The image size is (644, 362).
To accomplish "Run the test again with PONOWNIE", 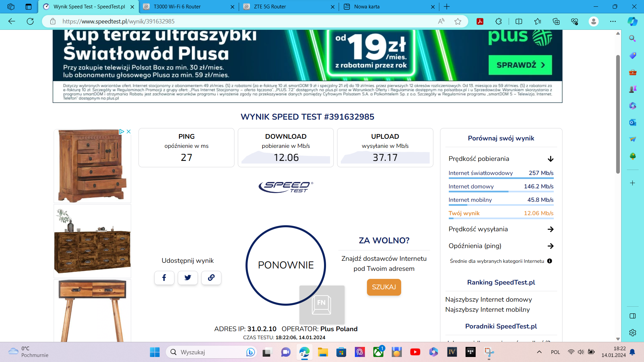I will pyautogui.click(x=286, y=265).
